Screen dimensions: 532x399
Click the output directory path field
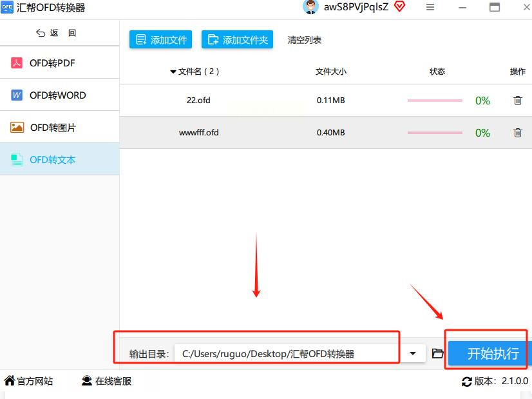pyautogui.click(x=287, y=354)
